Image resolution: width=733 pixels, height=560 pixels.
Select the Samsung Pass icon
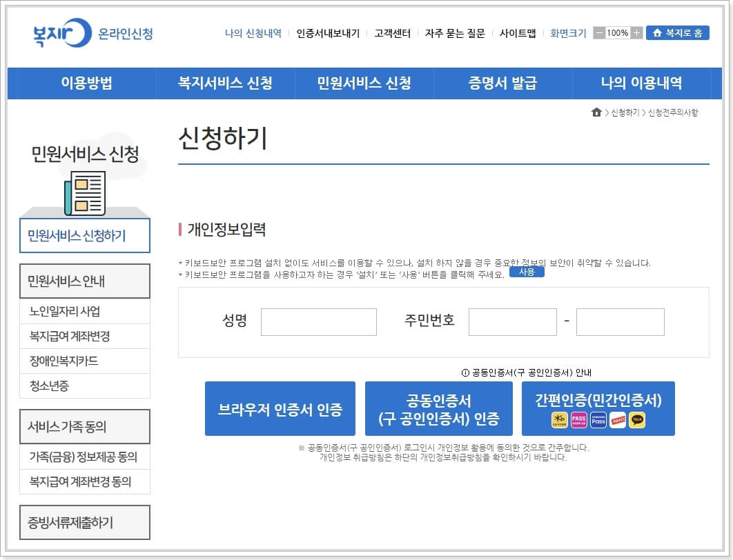coord(598,419)
